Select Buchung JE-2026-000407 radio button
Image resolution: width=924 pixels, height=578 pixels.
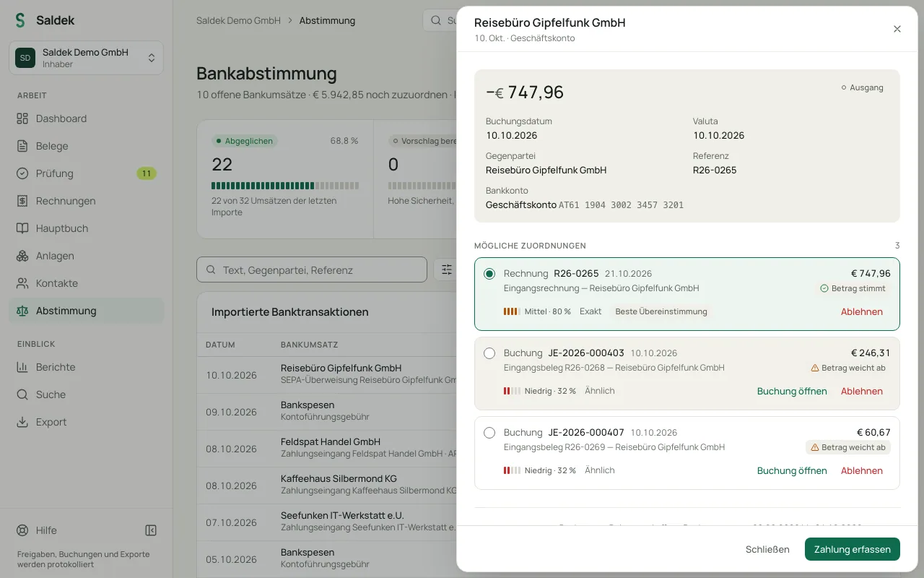tap(489, 433)
